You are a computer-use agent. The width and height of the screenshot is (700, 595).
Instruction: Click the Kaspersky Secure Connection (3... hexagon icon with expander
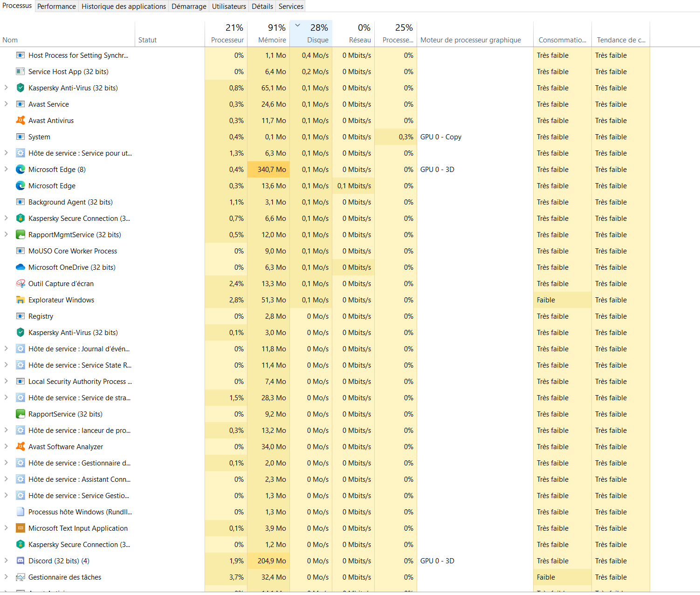click(21, 218)
